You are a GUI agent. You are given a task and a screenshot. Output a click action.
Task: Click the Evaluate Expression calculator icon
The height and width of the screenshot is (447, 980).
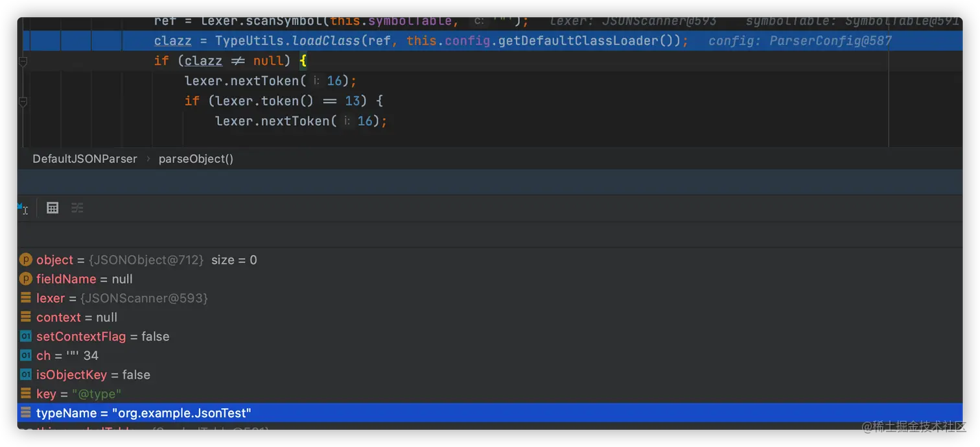pyautogui.click(x=52, y=208)
